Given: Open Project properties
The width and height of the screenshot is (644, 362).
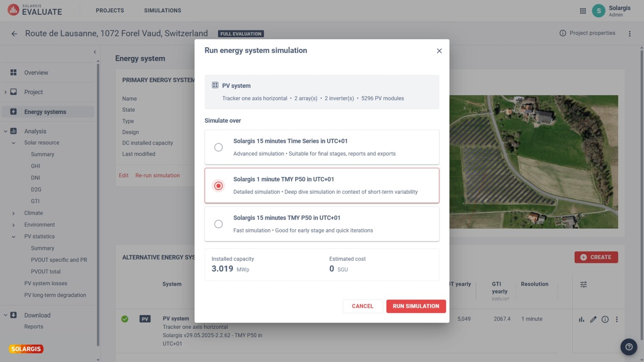Looking at the screenshot, I should pos(592,33).
